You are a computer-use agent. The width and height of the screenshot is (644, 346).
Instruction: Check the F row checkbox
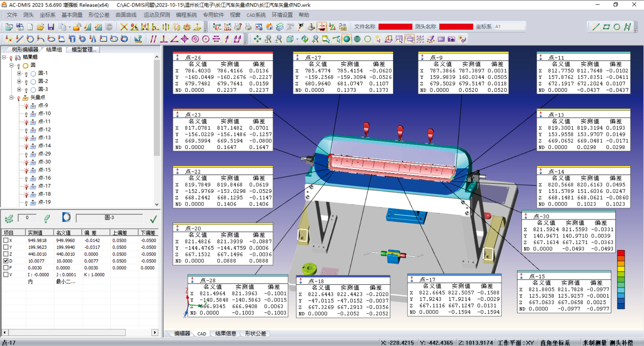point(6,268)
